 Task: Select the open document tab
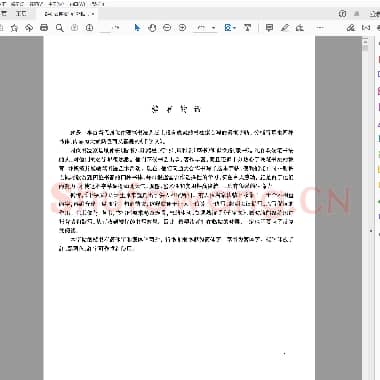point(66,14)
